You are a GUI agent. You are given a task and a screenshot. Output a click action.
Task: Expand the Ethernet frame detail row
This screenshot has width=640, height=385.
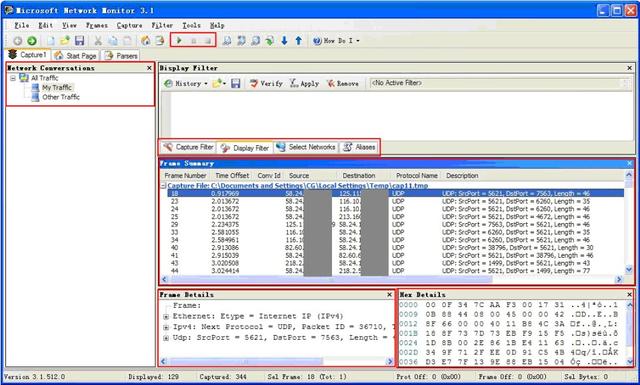(x=166, y=316)
